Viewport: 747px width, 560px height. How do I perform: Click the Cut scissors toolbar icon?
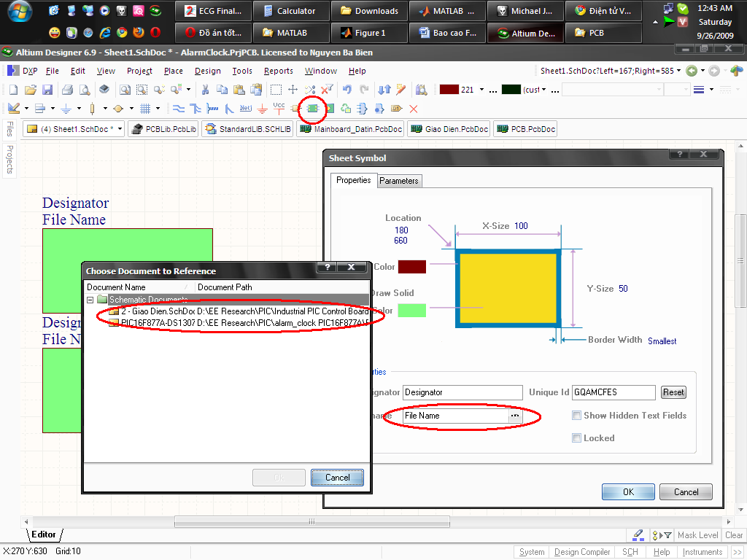coord(206,90)
